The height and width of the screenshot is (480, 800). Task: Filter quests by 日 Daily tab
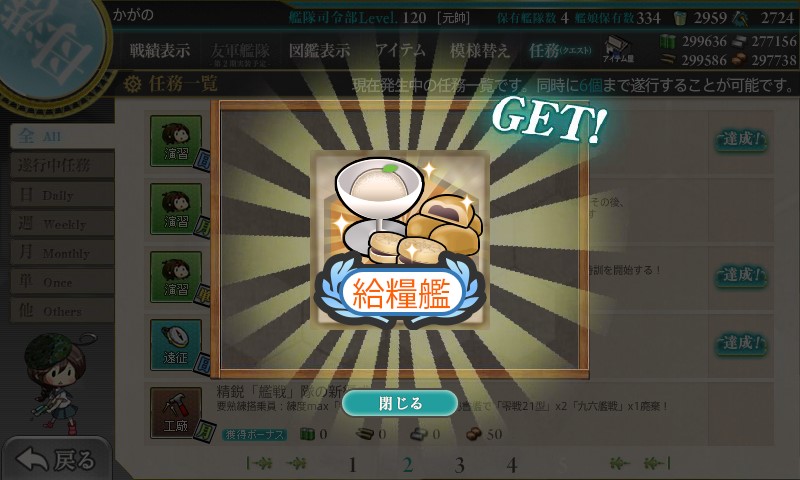pos(62,194)
